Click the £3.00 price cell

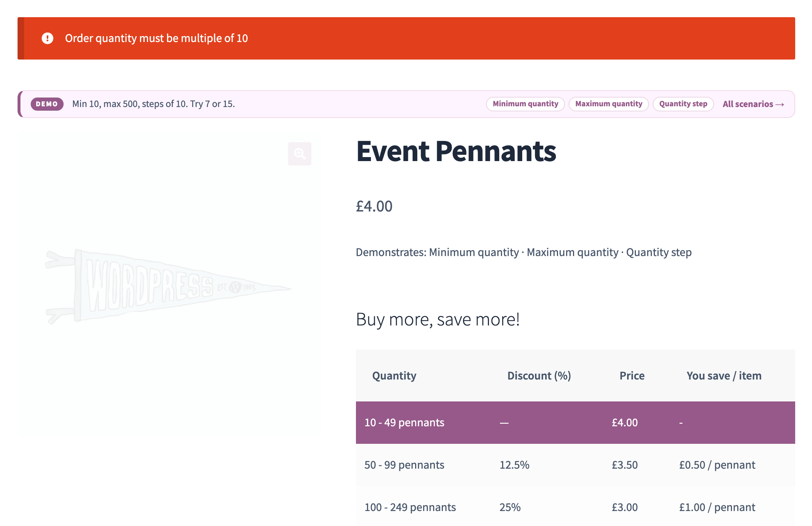click(x=625, y=507)
